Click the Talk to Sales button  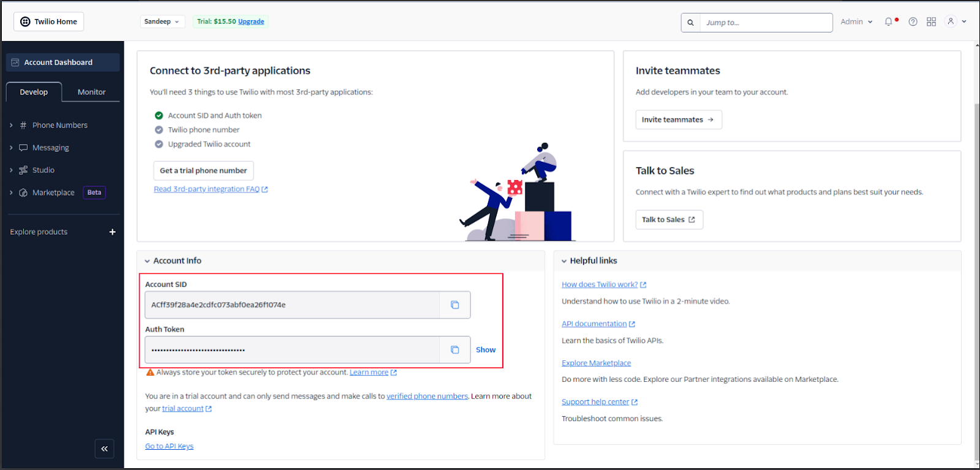pyautogui.click(x=669, y=219)
